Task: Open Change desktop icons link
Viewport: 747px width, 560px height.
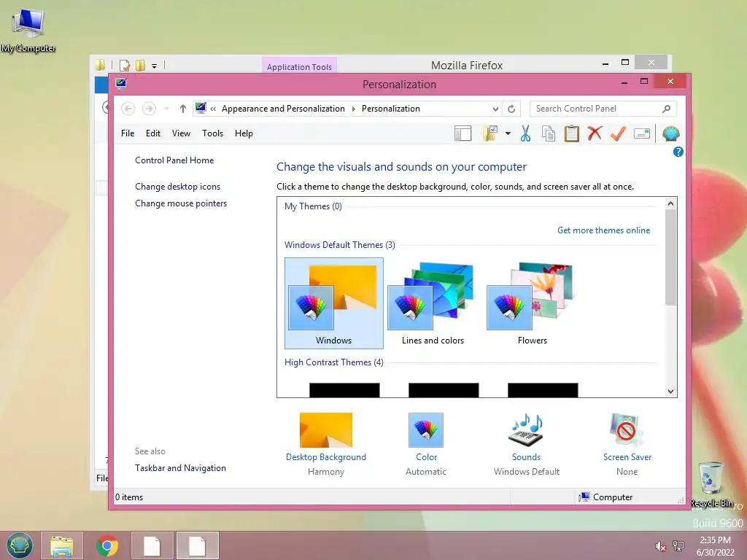Action: click(178, 187)
